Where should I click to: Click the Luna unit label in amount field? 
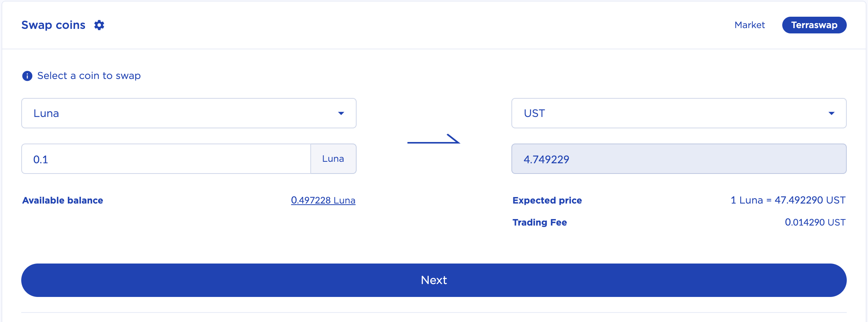(x=333, y=159)
